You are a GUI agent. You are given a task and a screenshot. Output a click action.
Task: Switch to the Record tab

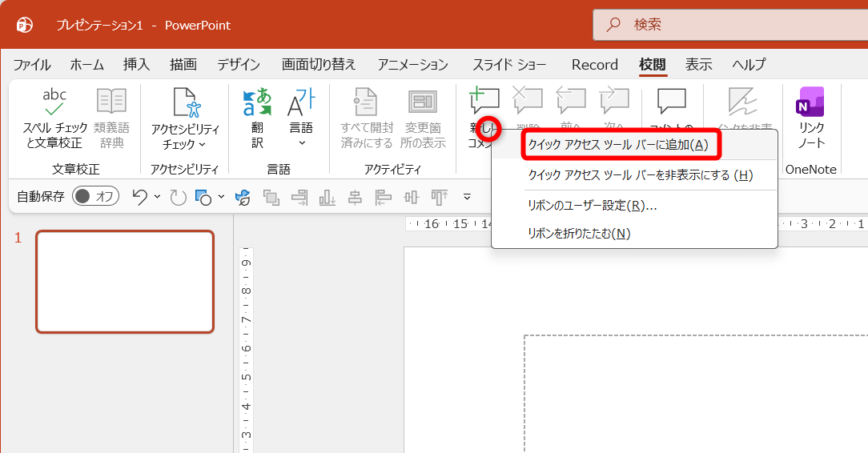[594, 65]
